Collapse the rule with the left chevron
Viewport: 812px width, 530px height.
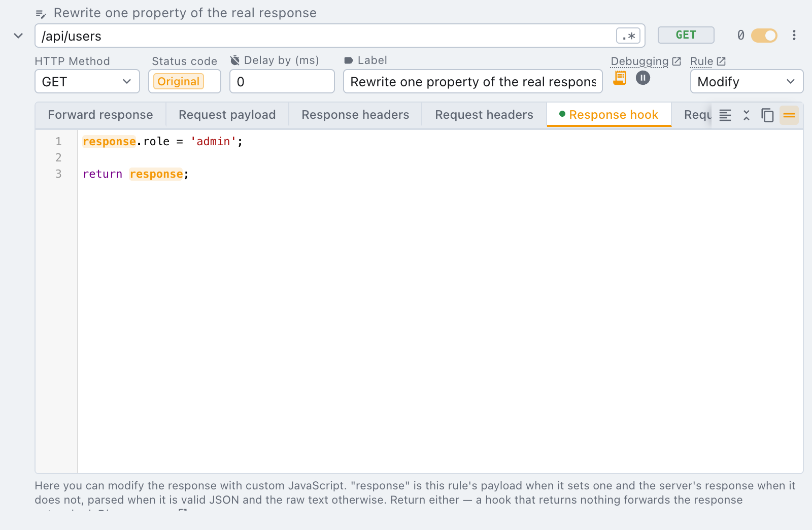[18, 36]
